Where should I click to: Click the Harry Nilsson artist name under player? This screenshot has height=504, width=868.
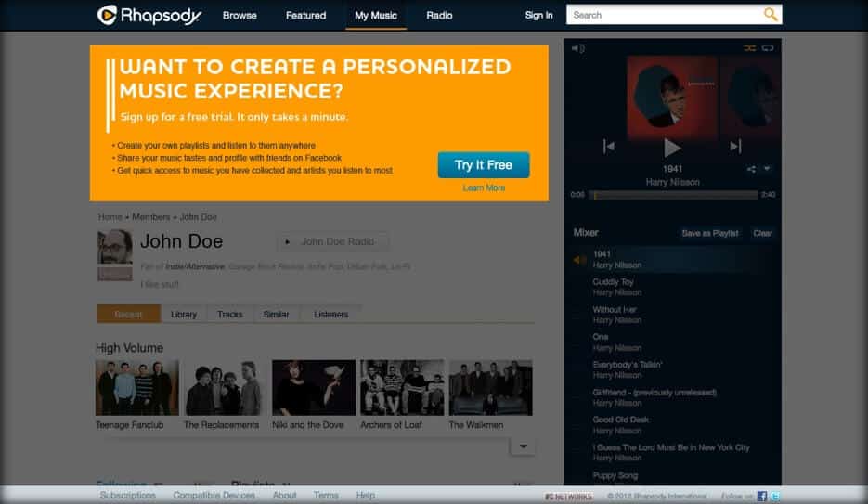point(673,182)
